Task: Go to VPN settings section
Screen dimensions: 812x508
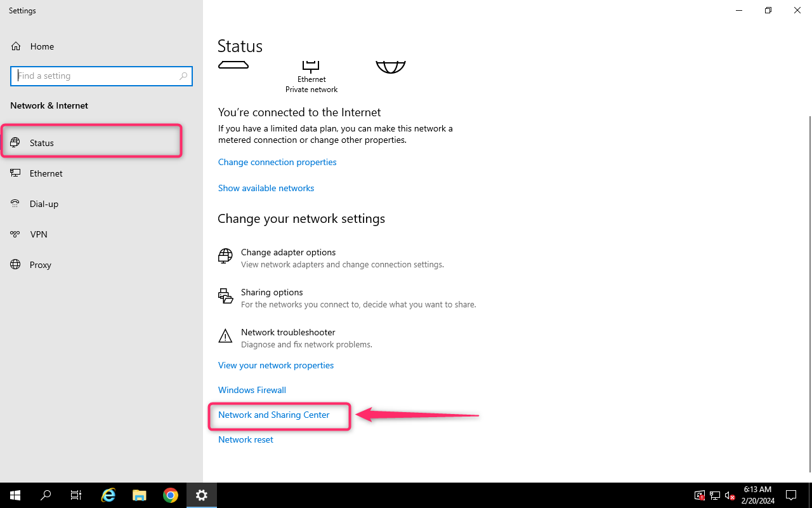Action: (101, 234)
